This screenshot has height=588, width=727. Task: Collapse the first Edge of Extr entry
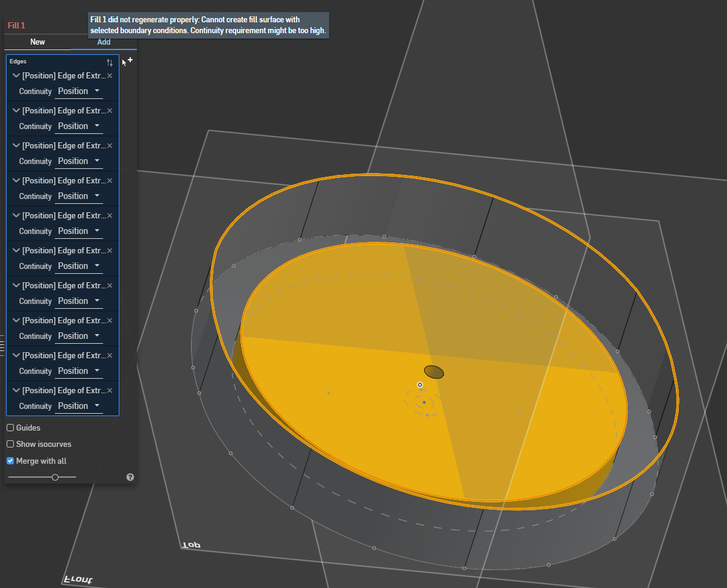16,75
